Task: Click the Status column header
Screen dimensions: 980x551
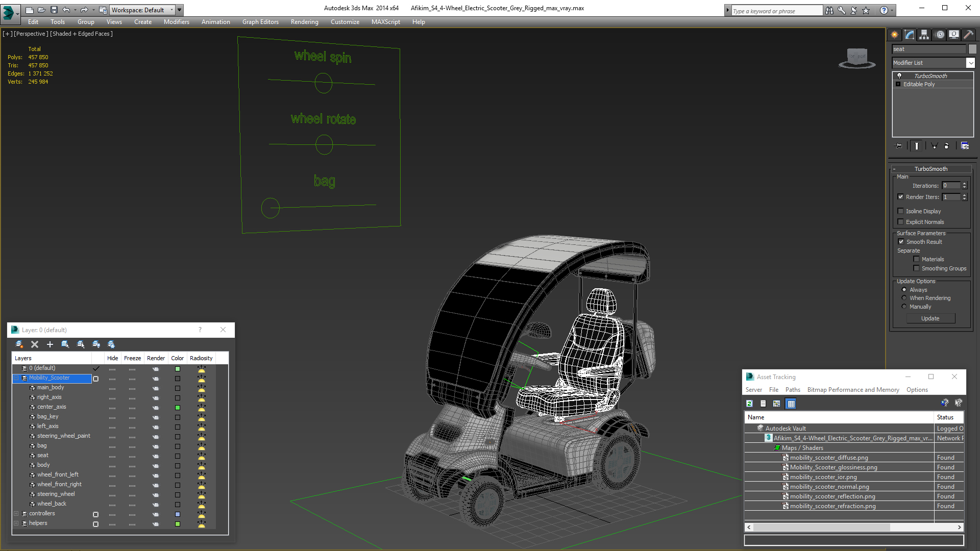Action: click(949, 417)
